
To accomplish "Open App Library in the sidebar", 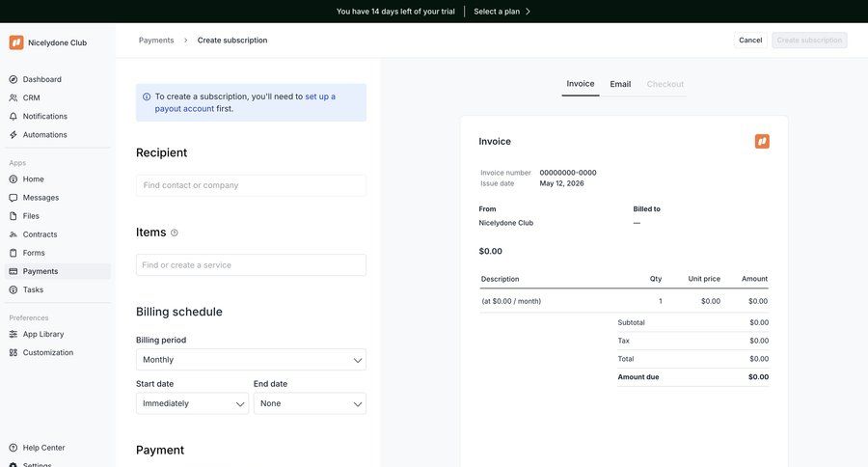I will (58, 334).
